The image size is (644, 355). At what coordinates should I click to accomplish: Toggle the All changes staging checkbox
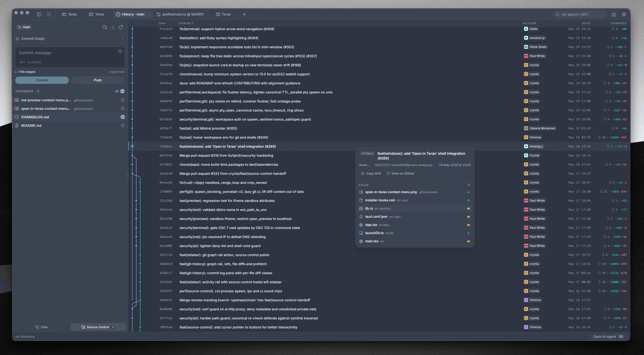tap(122, 91)
